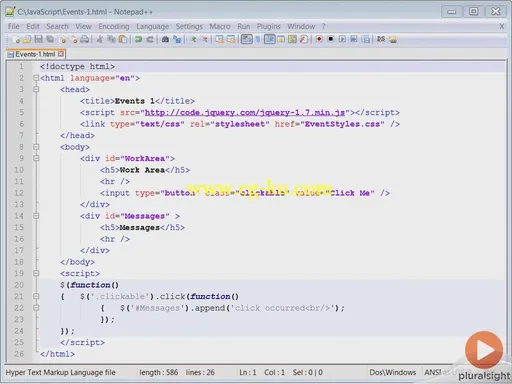Click the Save All toolbar icon
Viewport: 512px width, 384px height.
(x=50, y=39)
